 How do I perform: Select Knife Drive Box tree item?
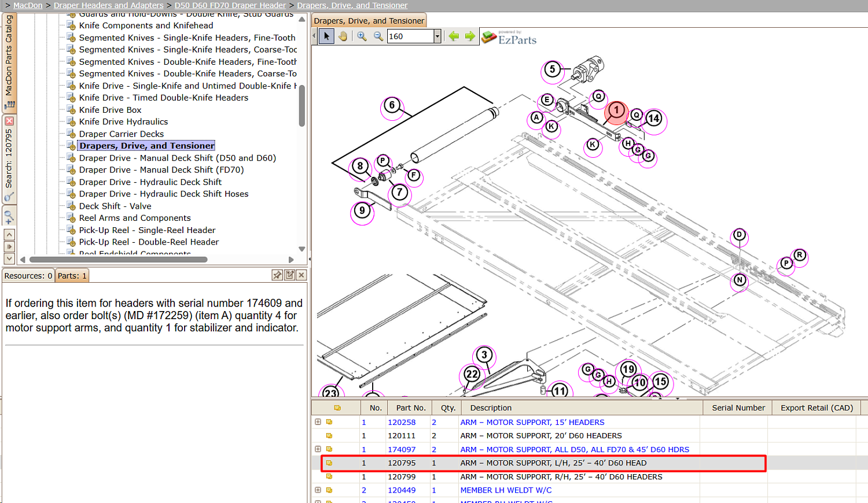[x=110, y=110]
